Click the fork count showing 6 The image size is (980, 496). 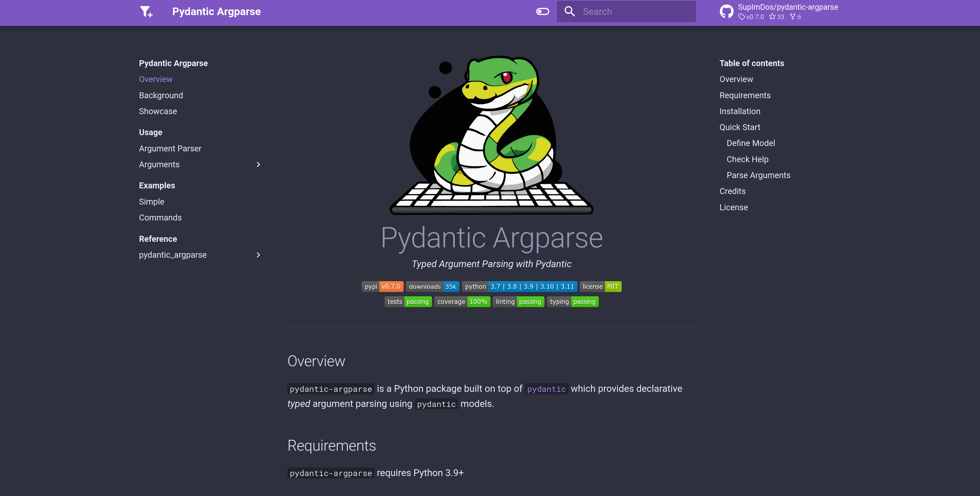[x=795, y=17]
